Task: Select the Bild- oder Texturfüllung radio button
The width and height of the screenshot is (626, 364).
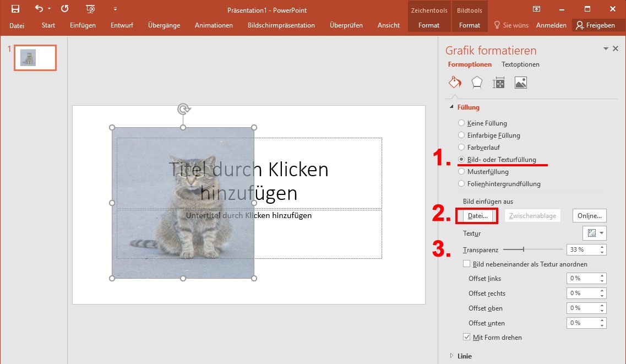Action: (461, 159)
